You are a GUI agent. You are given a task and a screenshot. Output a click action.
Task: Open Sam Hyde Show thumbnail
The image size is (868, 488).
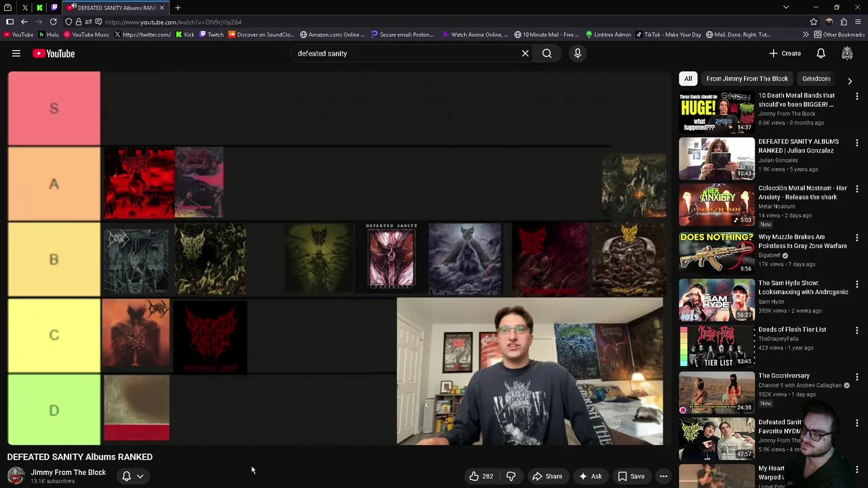[x=717, y=300]
